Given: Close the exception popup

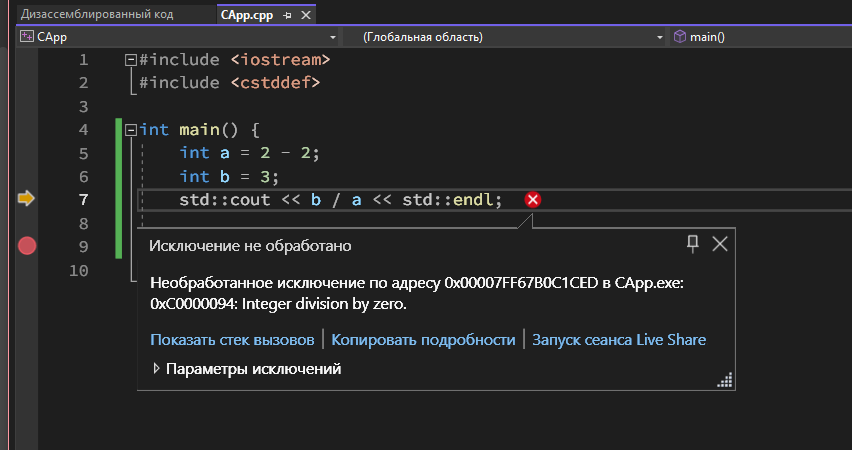Looking at the screenshot, I should pyautogui.click(x=720, y=244).
